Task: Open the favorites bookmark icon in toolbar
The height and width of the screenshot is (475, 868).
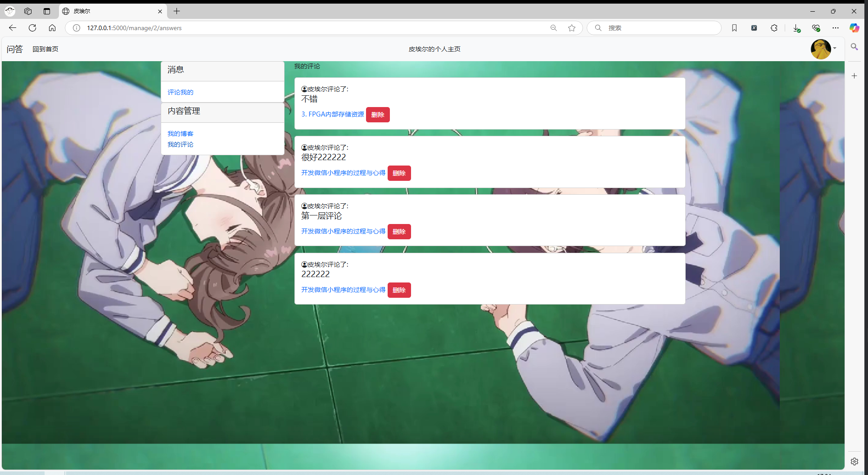Action: 734,28
